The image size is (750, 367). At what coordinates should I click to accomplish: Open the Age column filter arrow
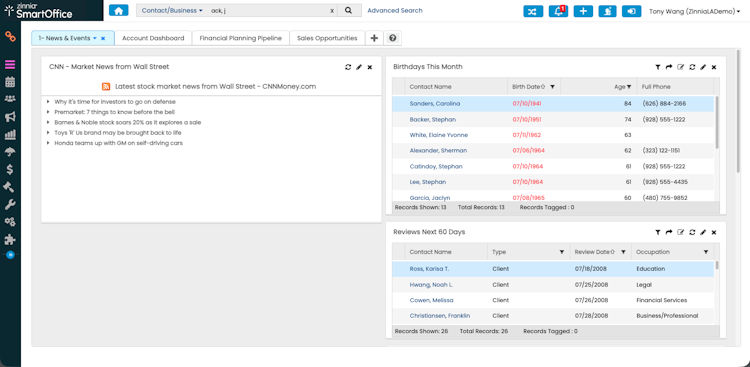(x=629, y=87)
